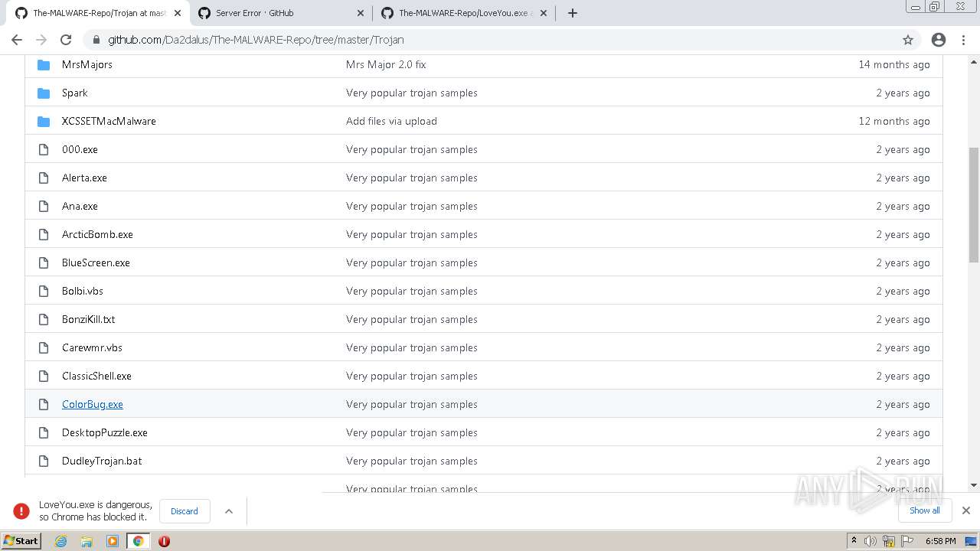The image size is (980, 551).
Task: Open the Chrome profile avatar icon
Action: tap(939, 40)
